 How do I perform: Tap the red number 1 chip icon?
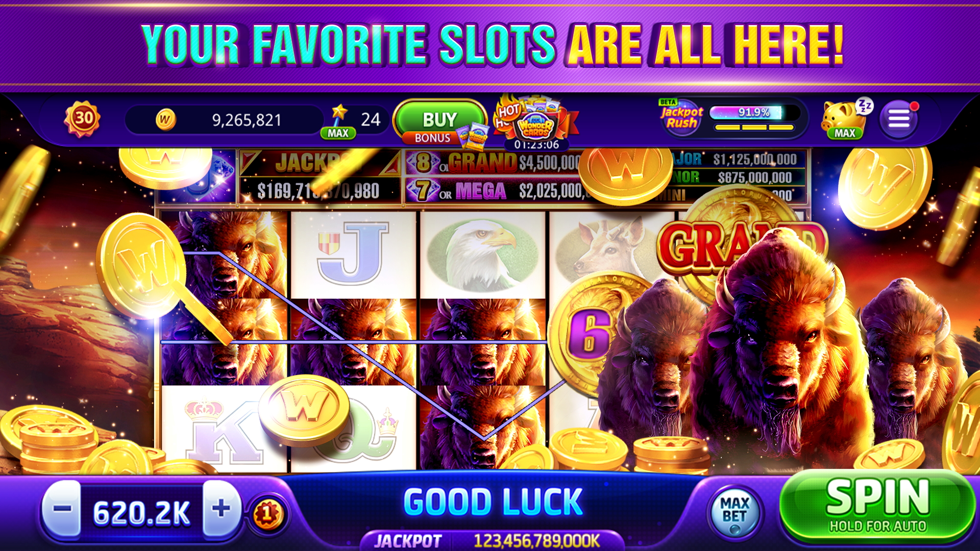click(x=267, y=513)
